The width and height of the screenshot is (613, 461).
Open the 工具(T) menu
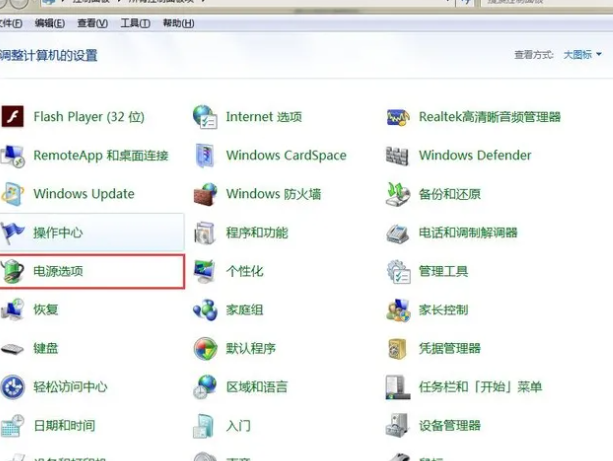[x=135, y=23]
